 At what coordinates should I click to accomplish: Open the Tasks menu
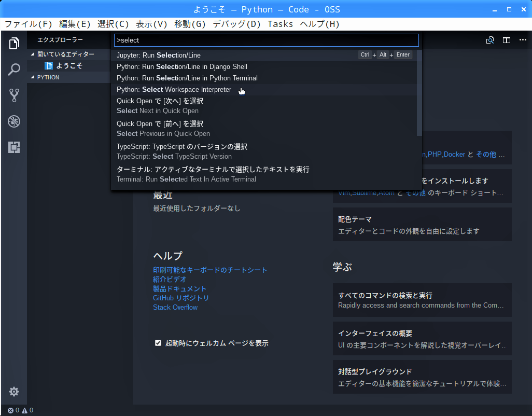(280, 24)
